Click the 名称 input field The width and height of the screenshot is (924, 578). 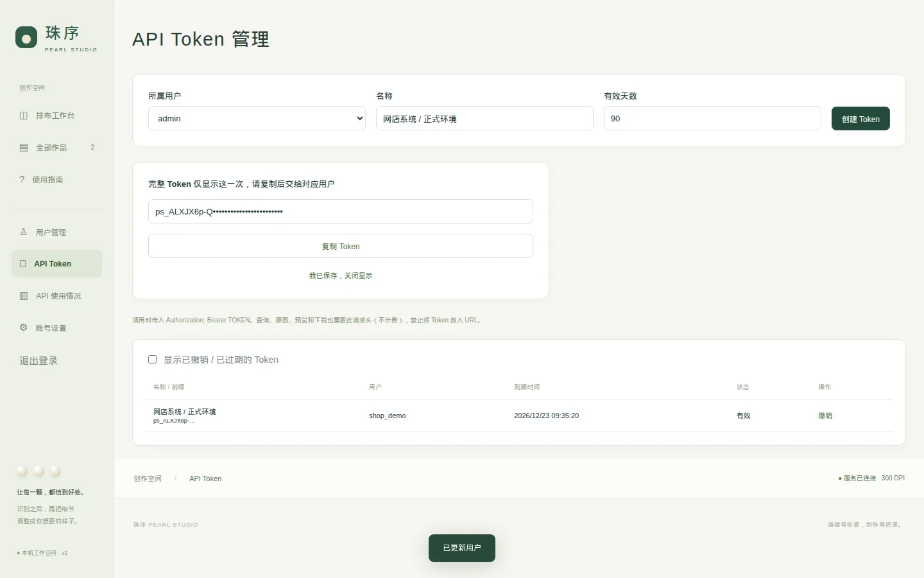tap(484, 118)
